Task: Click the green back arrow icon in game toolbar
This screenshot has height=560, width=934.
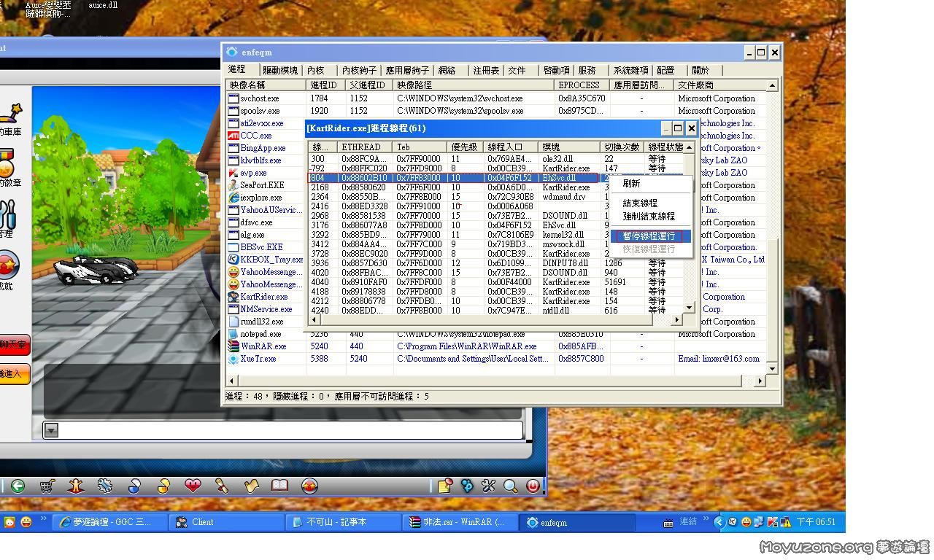Action: (18, 486)
